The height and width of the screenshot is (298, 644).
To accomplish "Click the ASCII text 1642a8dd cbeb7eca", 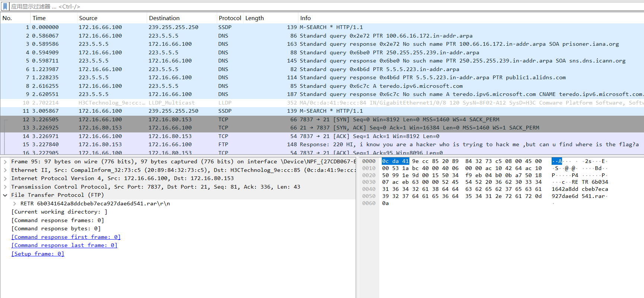I will [x=580, y=189].
